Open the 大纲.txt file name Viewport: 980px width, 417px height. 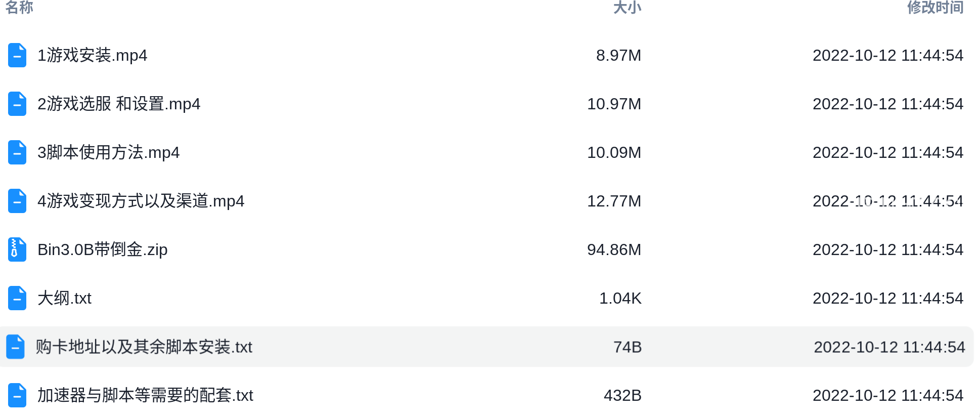coord(65,298)
